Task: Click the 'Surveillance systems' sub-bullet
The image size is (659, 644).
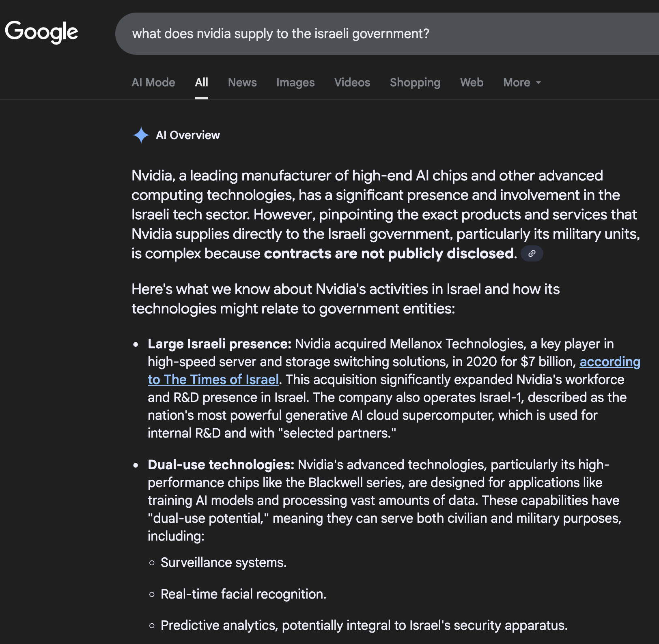Action: (223, 562)
